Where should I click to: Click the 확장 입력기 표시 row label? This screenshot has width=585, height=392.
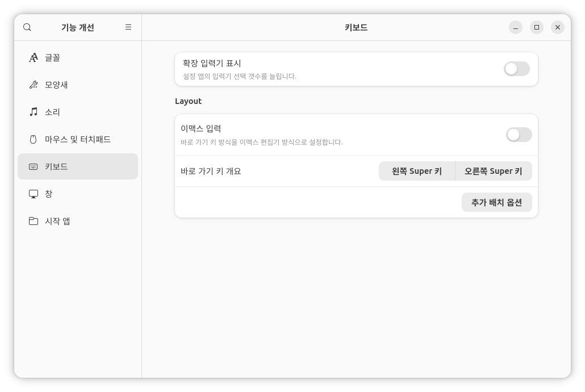(212, 63)
